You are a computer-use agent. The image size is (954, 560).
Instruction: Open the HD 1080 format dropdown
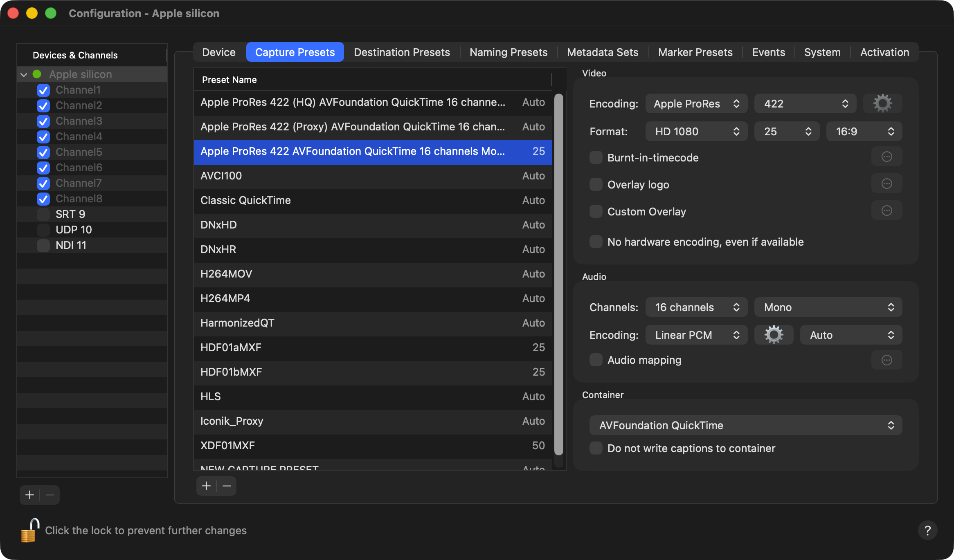coord(696,131)
